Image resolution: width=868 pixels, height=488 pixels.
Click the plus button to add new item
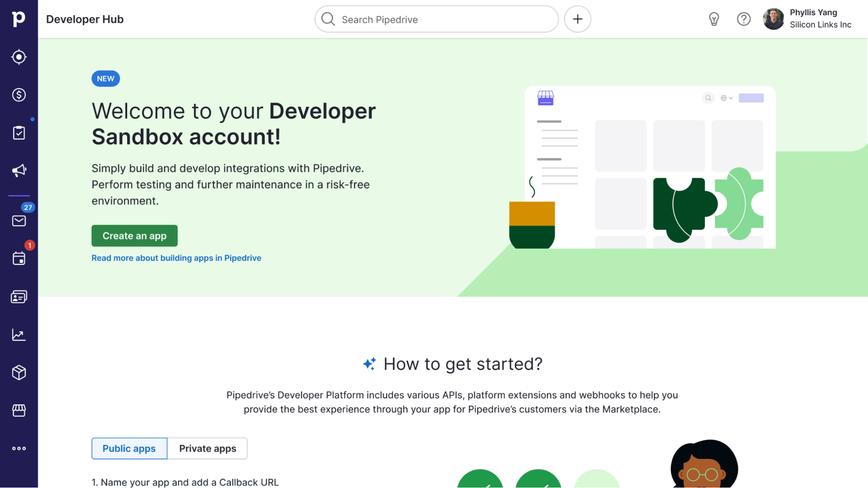click(x=578, y=19)
